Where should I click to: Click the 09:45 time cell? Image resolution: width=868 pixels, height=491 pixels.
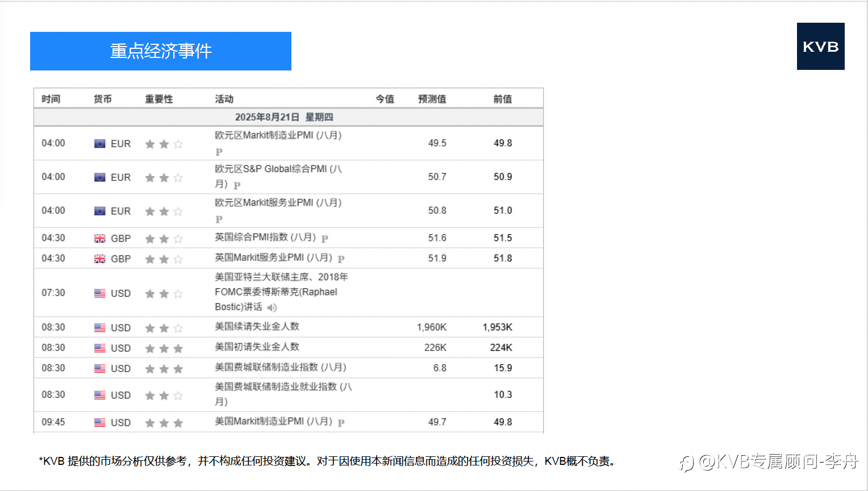point(53,422)
